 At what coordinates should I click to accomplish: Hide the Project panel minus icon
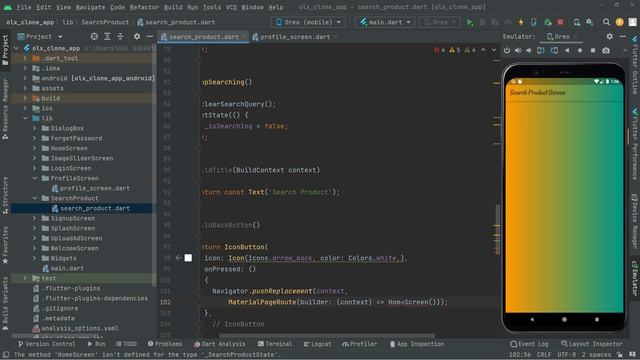click(x=150, y=37)
